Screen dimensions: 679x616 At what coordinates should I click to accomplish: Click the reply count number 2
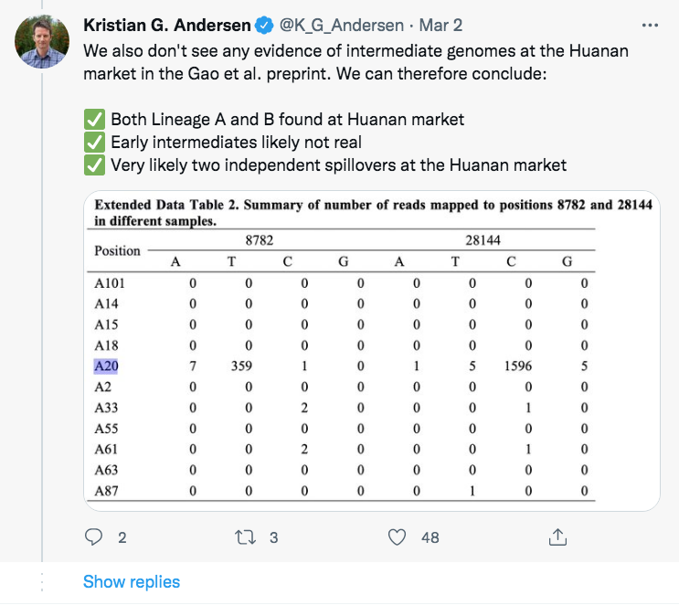122,537
